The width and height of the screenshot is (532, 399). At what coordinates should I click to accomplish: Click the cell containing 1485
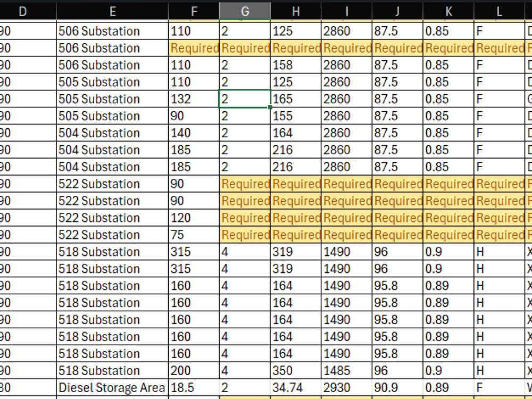coord(346,370)
